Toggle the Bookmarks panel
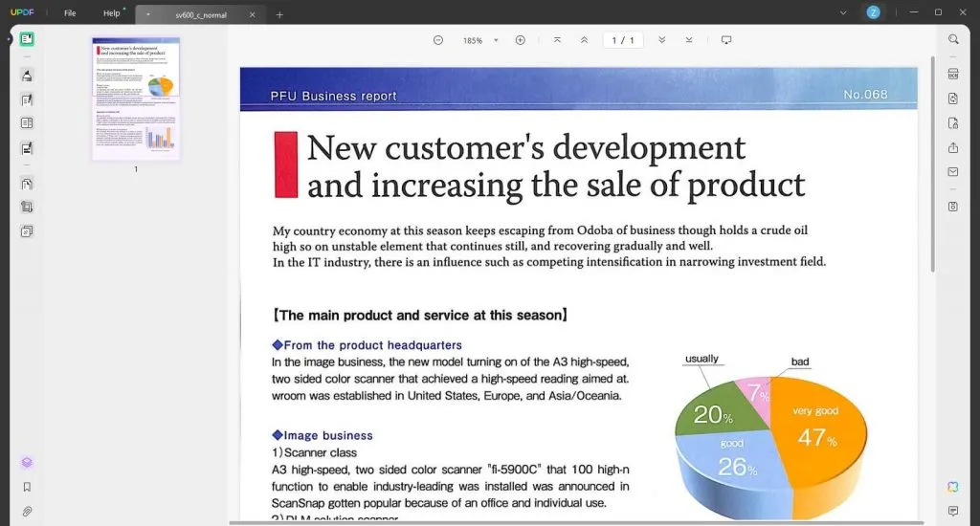980x526 pixels. 26,487
